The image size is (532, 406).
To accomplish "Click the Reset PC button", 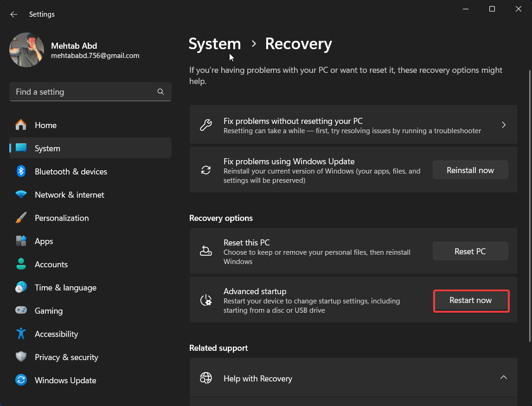I will click(470, 251).
